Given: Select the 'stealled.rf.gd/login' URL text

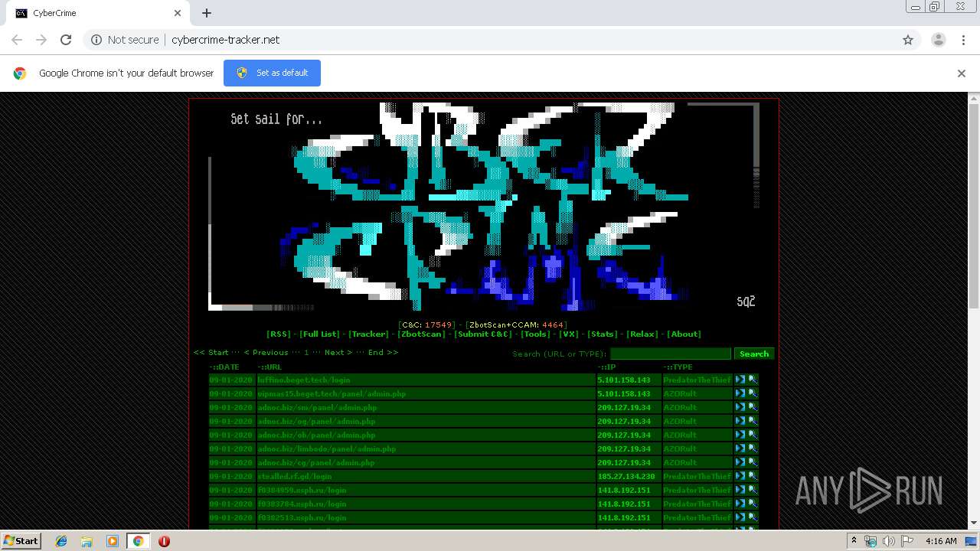Looking at the screenshot, I should [x=295, y=476].
